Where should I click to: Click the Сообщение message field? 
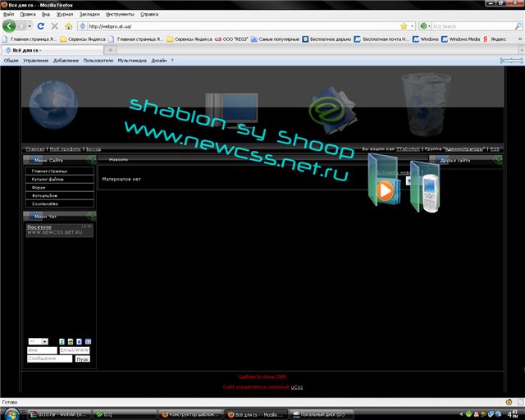pyautogui.click(x=49, y=358)
